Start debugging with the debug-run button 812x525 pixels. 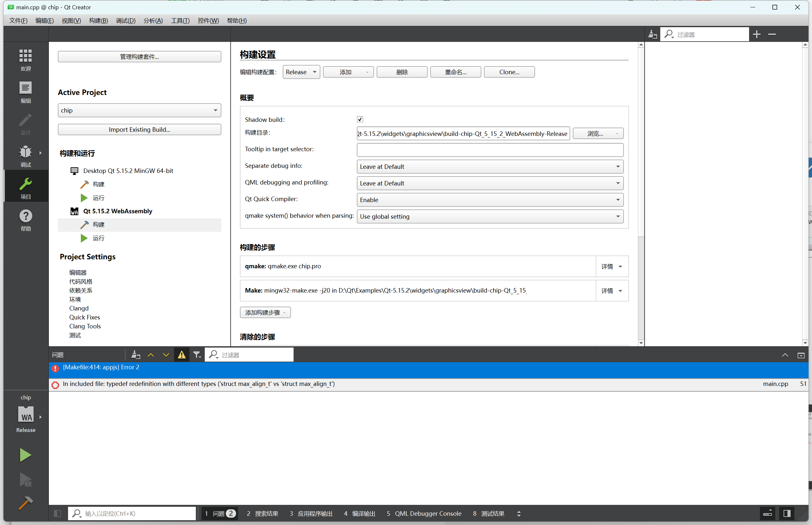25,479
